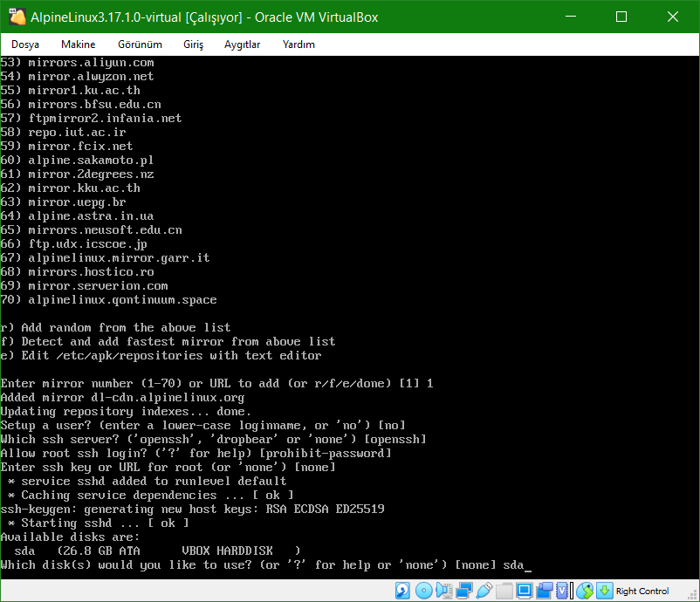Click the 'sda (26.8 GB ATA VBOX HARDDISK)' line
The width and height of the screenshot is (700, 602).
click(x=158, y=551)
